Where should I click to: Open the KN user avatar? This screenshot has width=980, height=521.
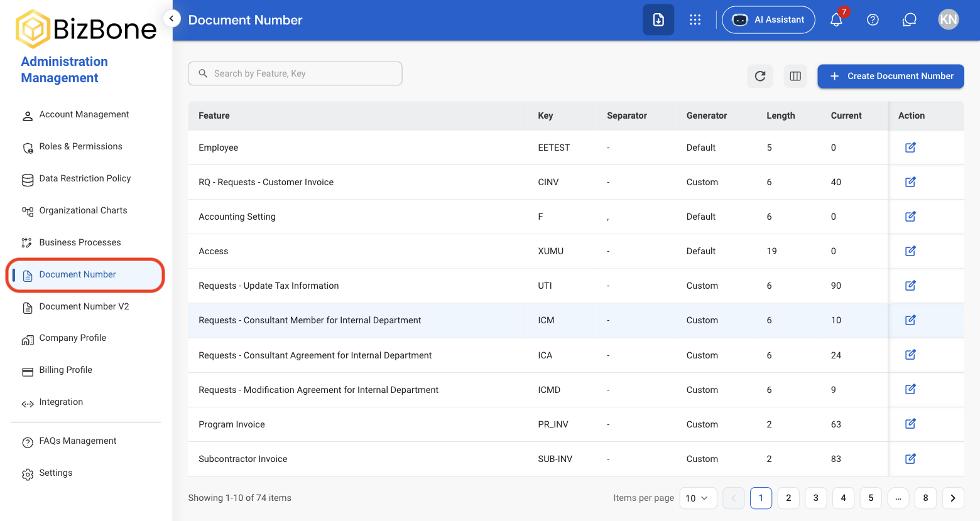coord(948,20)
